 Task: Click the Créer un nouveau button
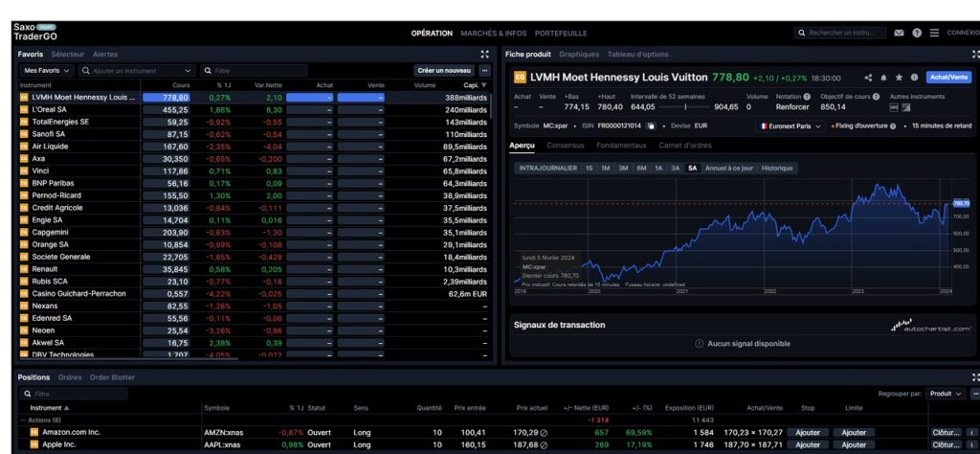click(x=444, y=71)
